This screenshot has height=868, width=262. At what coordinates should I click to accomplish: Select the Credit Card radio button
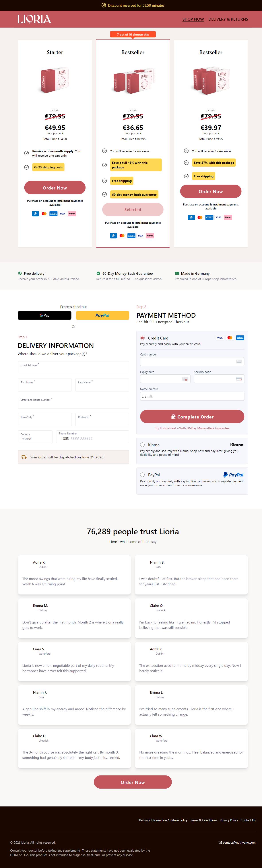point(142,338)
